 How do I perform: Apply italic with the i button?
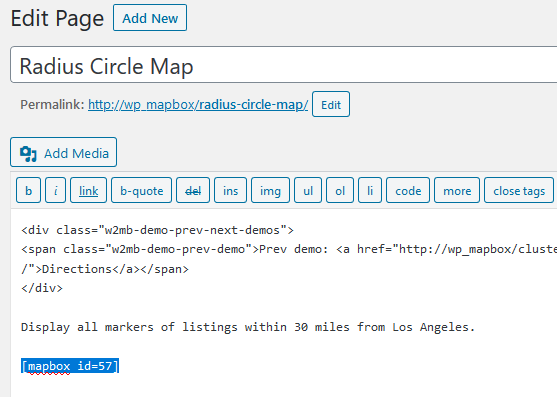[55, 191]
